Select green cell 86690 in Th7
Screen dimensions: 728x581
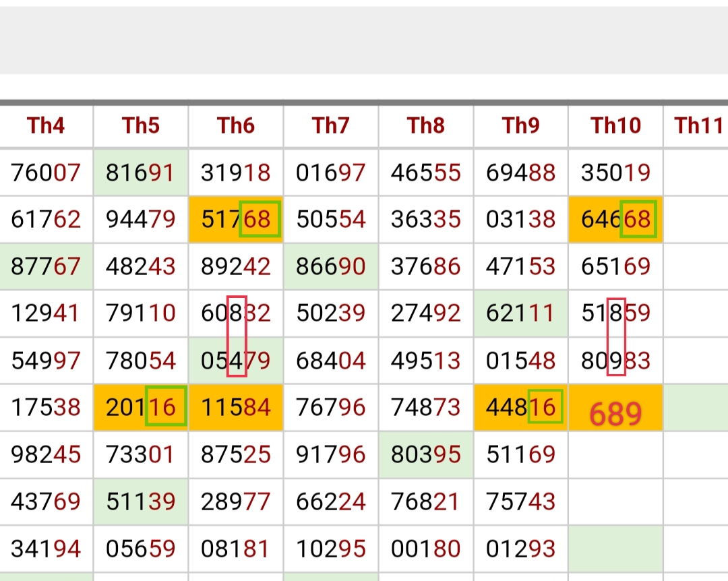click(330, 267)
